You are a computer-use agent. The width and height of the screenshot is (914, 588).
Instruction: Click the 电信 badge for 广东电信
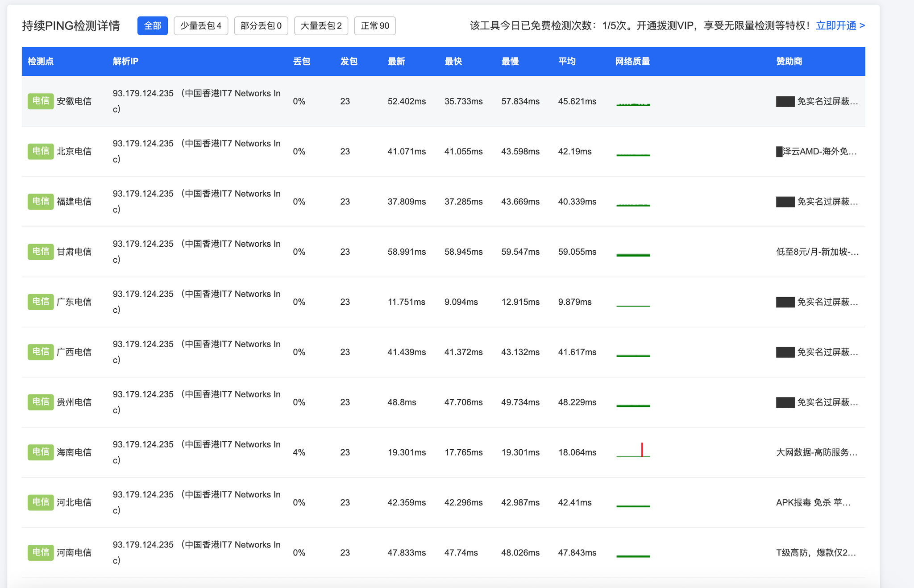pos(41,302)
